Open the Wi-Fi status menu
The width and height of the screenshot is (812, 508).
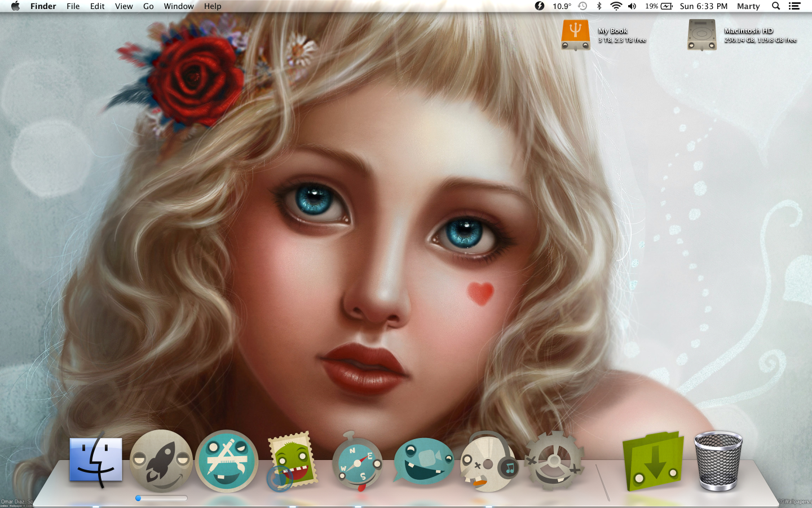[x=616, y=6]
